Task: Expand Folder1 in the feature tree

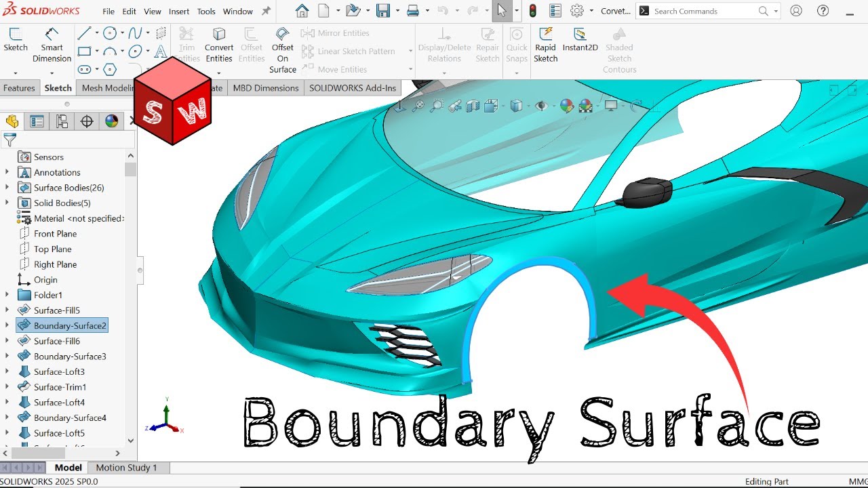Action: [x=7, y=295]
